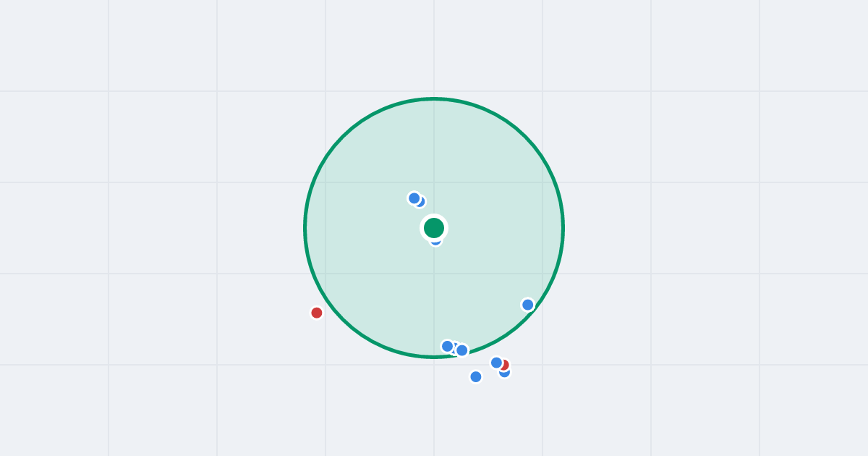Select the blue dot inside the circle's lower-right edge
The image size is (868, 456).
click(528, 305)
